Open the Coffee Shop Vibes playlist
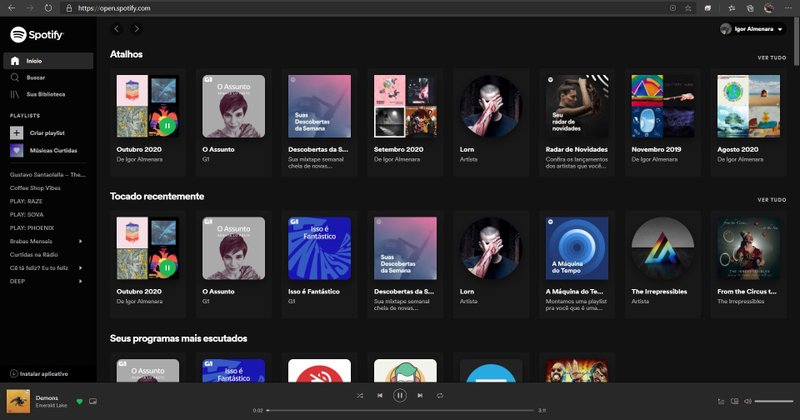The image size is (800, 420). tap(35, 188)
